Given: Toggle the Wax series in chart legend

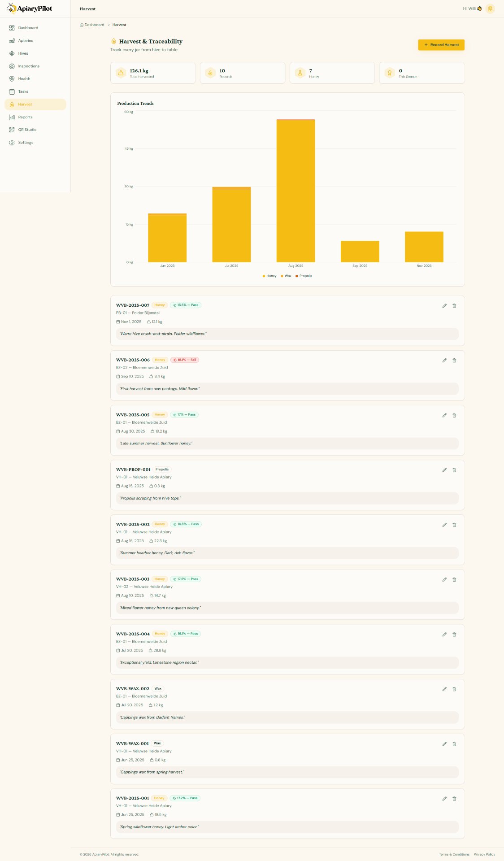Looking at the screenshot, I should coord(286,276).
